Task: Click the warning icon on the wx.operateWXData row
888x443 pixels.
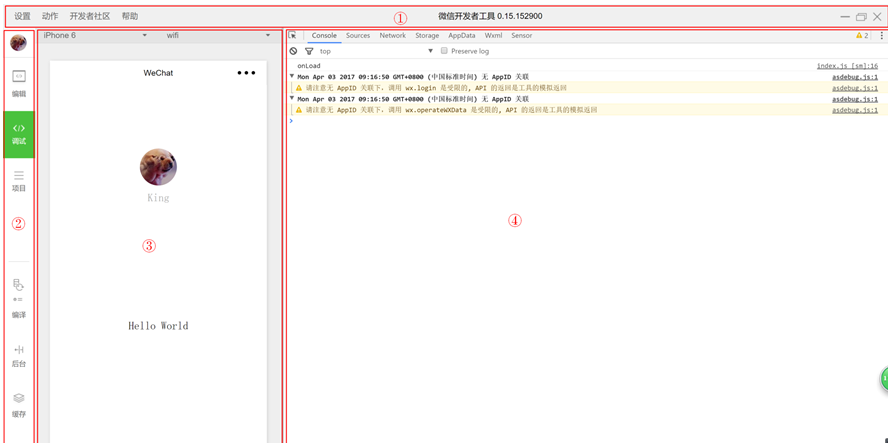Action: click(x=299, y=110)
